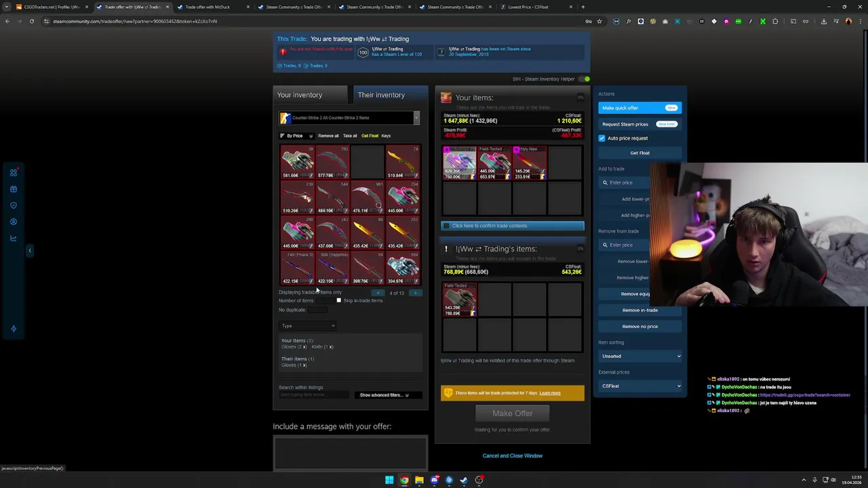The width and height of the screenshot is (868, 488).
Task: Open the left sidebar shield icon
Action: [14, 205]
